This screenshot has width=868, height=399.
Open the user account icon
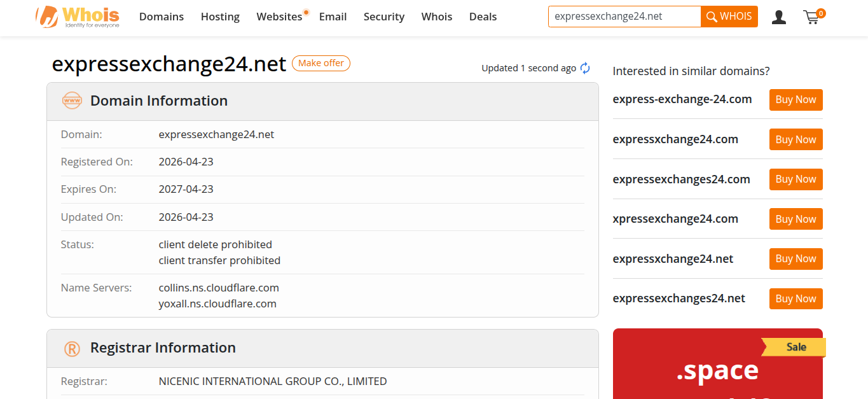pyautogui.click(x=778, y=17)
